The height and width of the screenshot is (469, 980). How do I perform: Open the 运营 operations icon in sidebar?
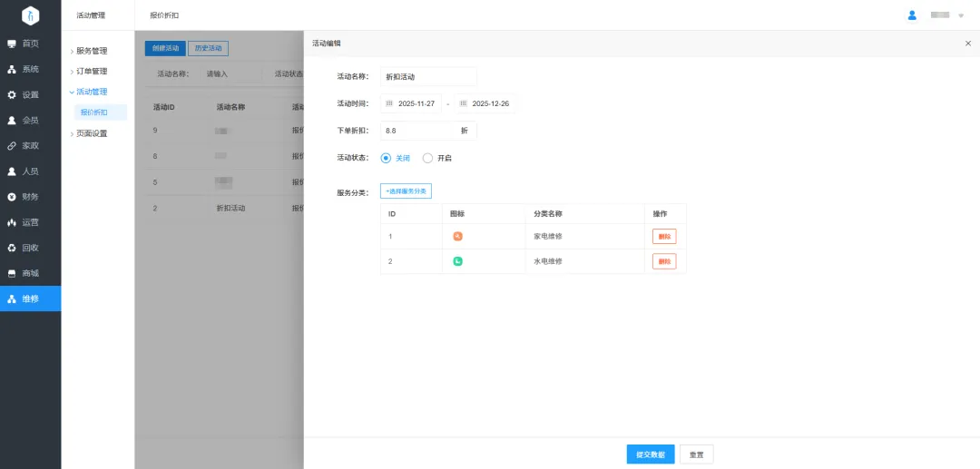click(12, 222)
